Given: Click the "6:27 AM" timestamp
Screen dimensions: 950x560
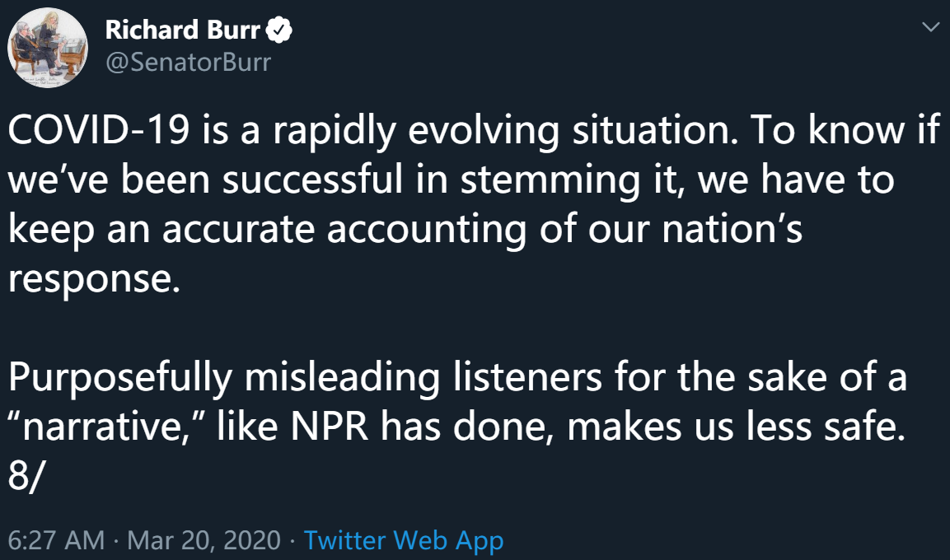Looking at the screenshot, I should point(56,541).
